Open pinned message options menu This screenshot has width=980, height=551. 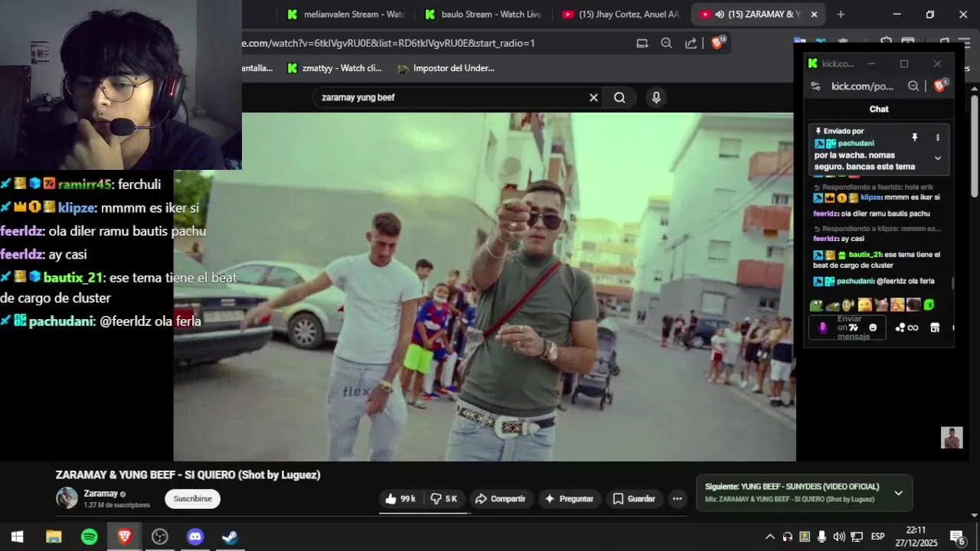[x=938, y=138]
